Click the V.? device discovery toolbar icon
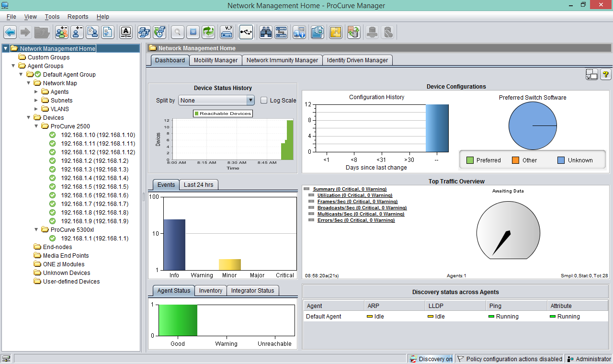This screenshot has width=613, height=364. [x=227, y=32]
